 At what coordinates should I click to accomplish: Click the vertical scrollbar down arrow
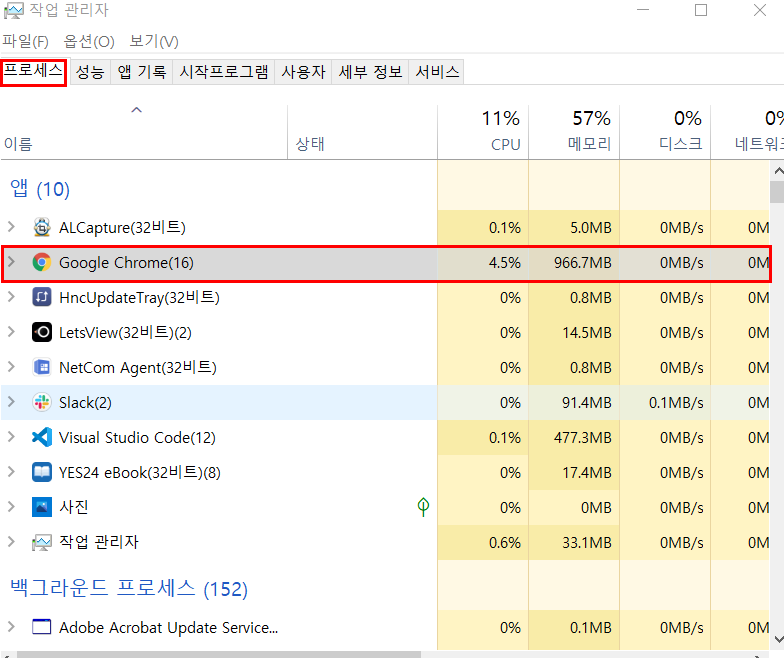[x=778, y=639]
